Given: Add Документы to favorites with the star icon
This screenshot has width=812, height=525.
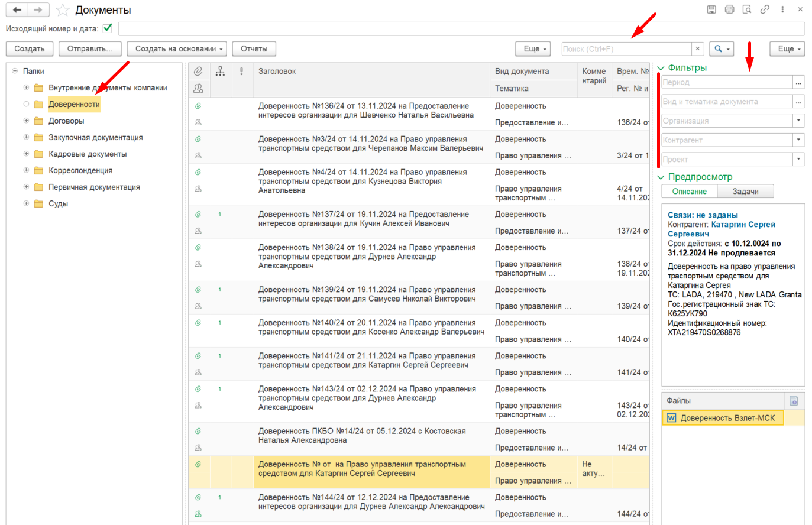Looking at the screenshot, I should point(62,10).
